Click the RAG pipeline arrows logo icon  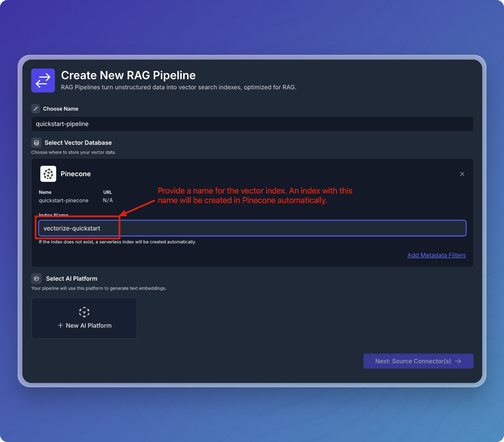pos(43,81)
